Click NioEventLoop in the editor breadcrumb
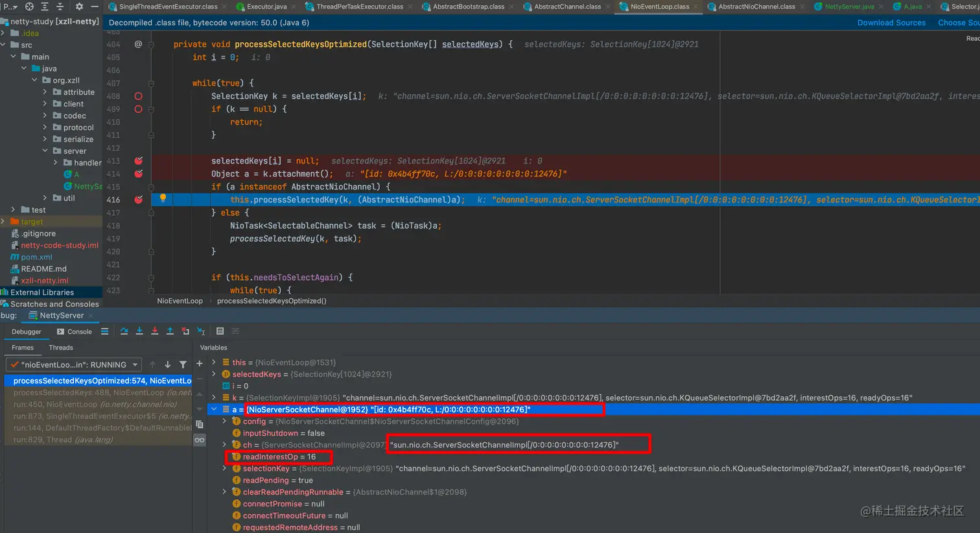The height and width of the screenshot is (533, 980). click(x=180, y=301)
